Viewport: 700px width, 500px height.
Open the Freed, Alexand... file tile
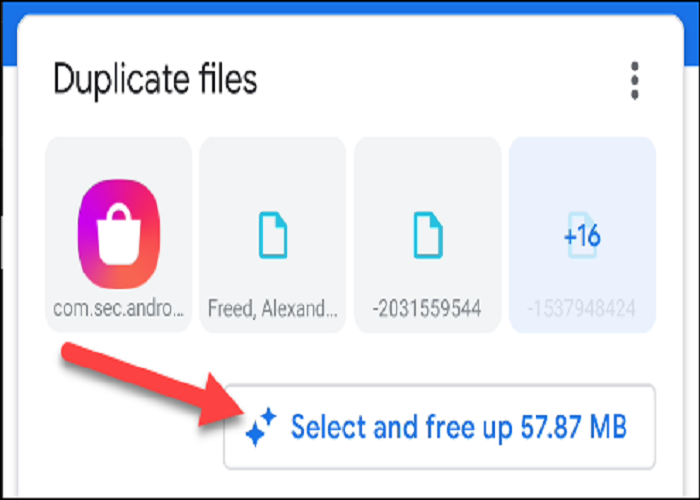[x=273, y=235]
